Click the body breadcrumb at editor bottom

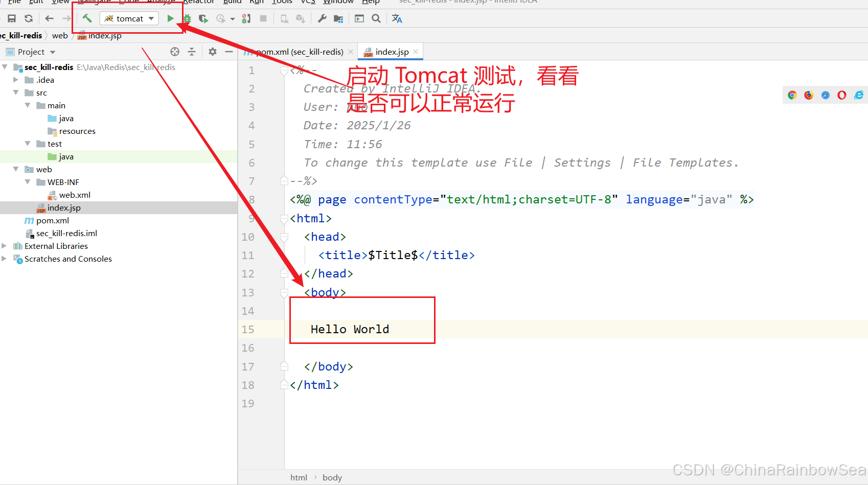coord(332,477)
